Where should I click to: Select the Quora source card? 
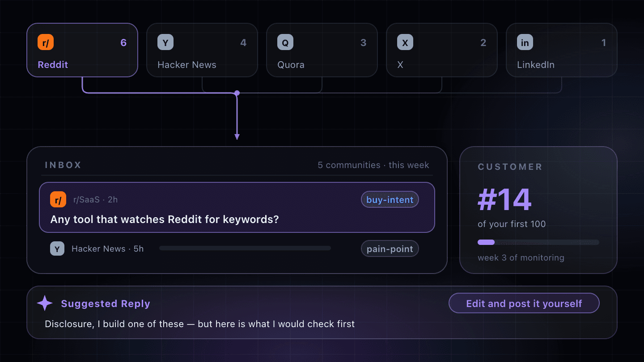(x=322, y=50)
